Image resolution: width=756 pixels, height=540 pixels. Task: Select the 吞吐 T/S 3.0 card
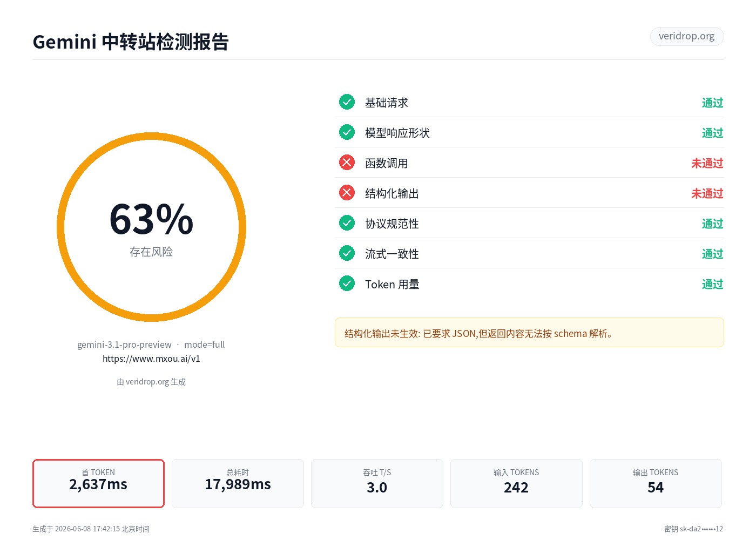pyautogui.click(x=377, y=483)
